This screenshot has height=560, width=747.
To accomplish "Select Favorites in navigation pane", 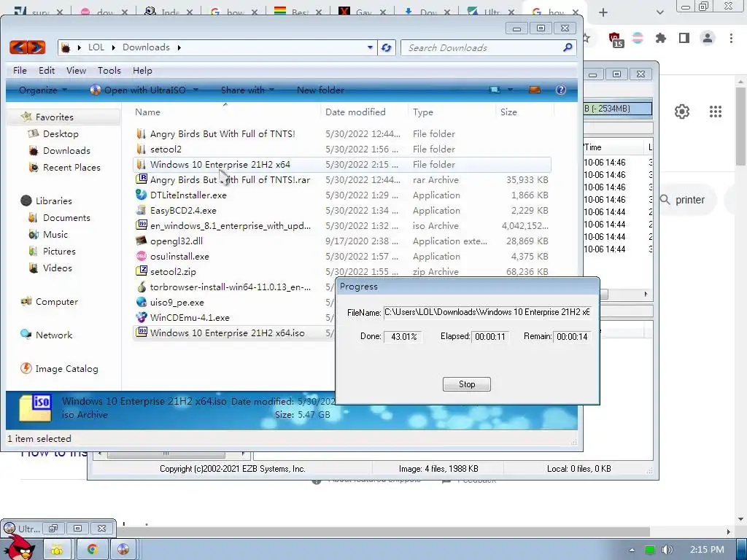I will pyautogui.click(x=54, y=117).
